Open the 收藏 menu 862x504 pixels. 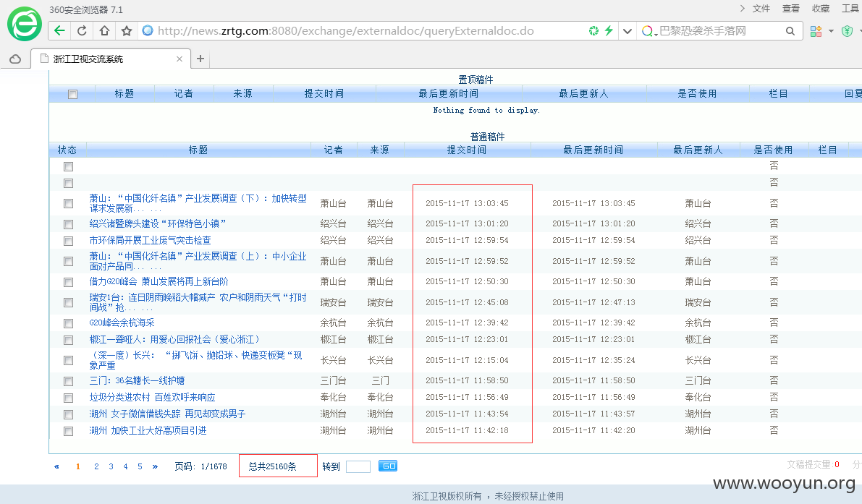coord(821,9)
